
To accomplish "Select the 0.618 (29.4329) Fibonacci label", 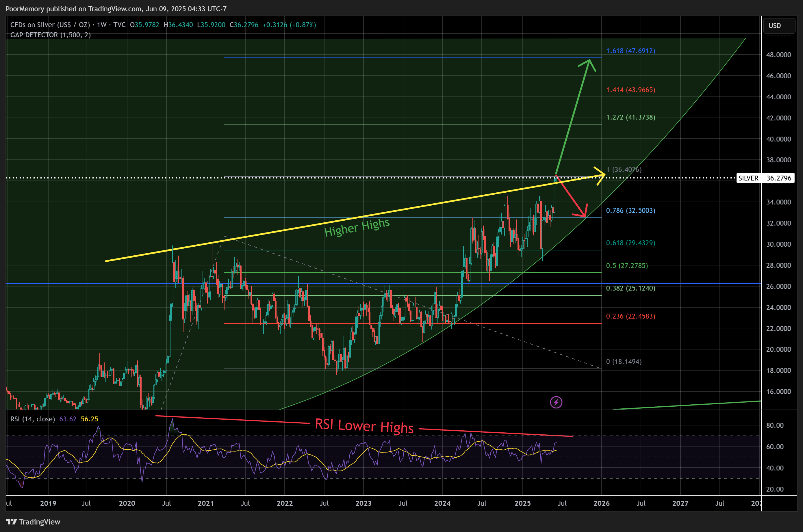I will 630,243.
